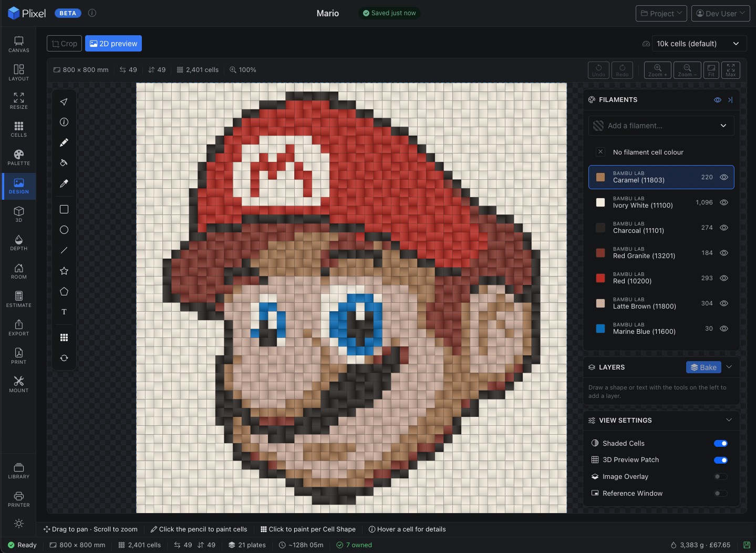
Task: Fit canvas using the Fit button
Action: point(711,70)
